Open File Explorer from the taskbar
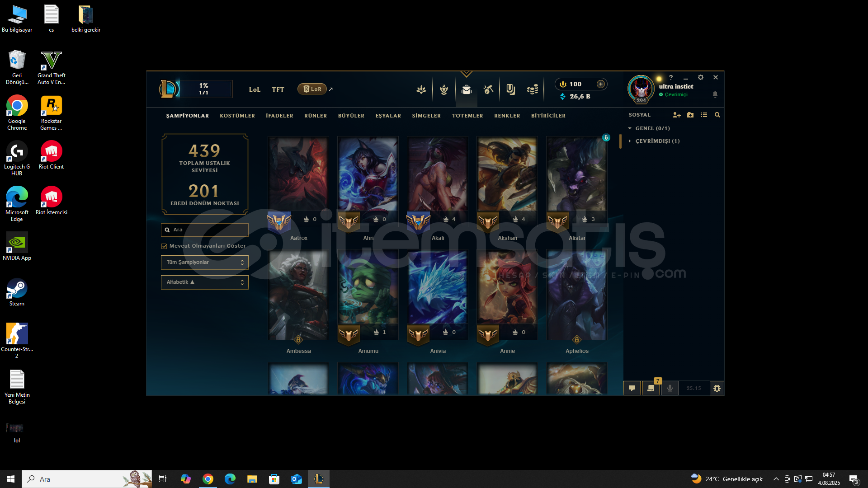 coord(252,479)
